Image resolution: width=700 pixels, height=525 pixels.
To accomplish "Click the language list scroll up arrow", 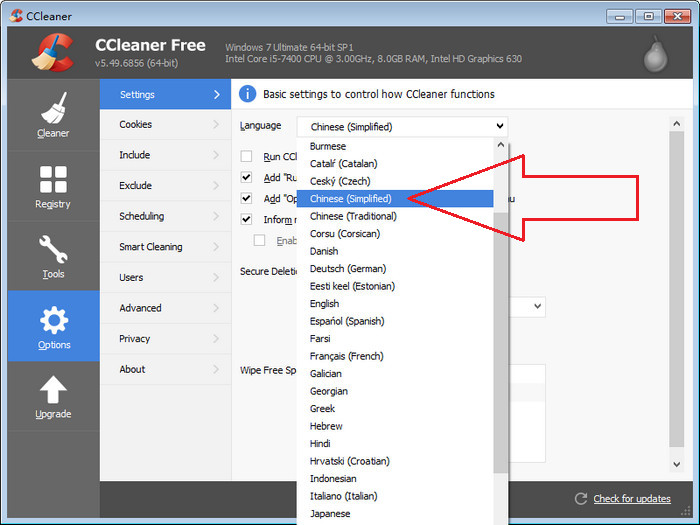I will pos(500,145).
